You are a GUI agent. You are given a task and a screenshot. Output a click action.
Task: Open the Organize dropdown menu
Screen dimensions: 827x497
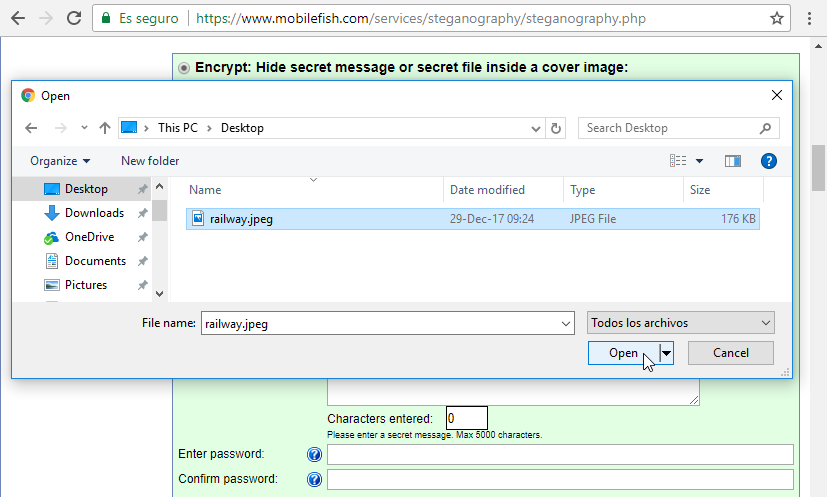[60, 161]
